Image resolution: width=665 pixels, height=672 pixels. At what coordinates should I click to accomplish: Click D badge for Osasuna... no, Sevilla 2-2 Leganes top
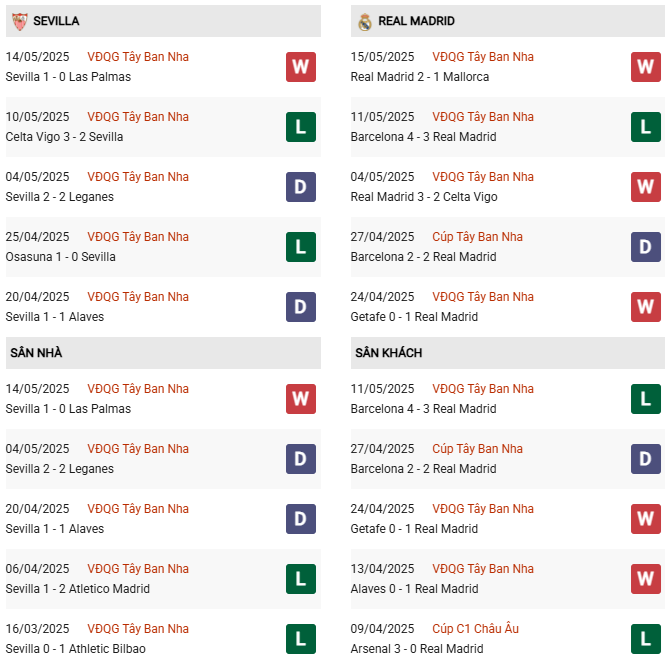[x=301, y=187]
